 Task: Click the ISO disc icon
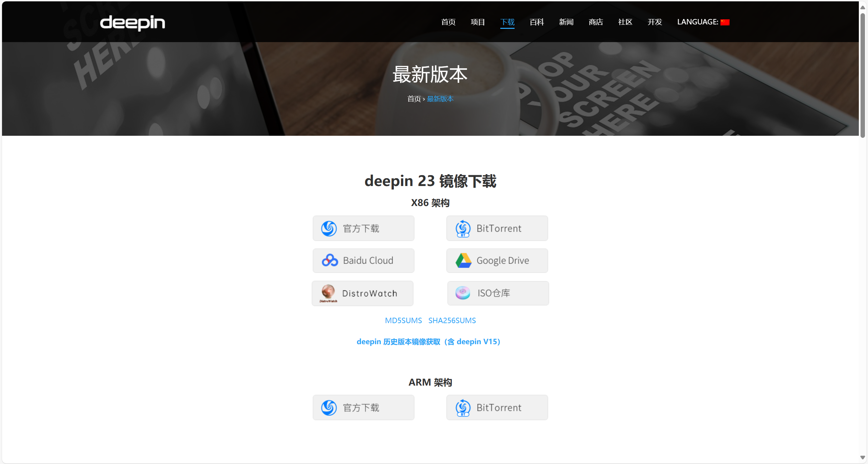point(463,293)
